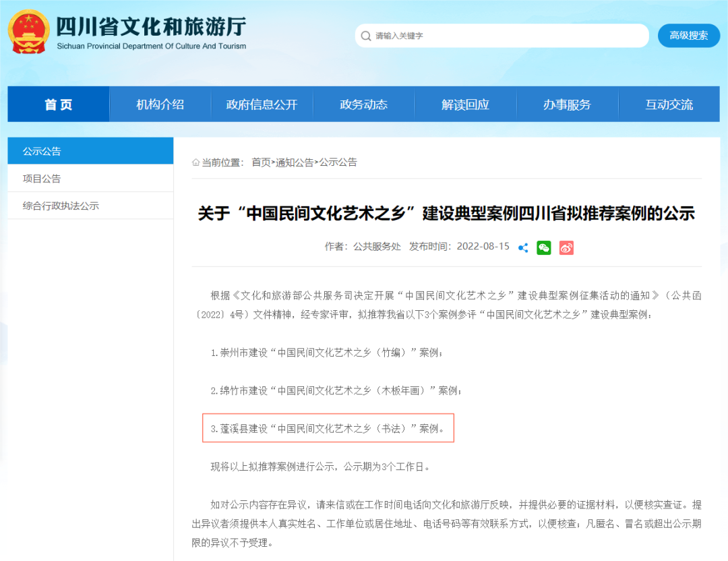Viewport: 728px width, 561px height.
Task: Navigate to 办事服务 section
Action: 567,105
